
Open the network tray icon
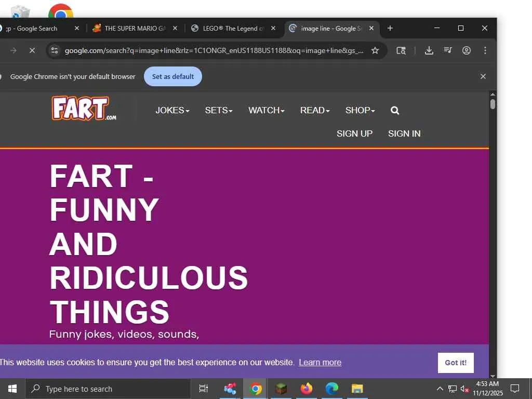click(453, 389)
